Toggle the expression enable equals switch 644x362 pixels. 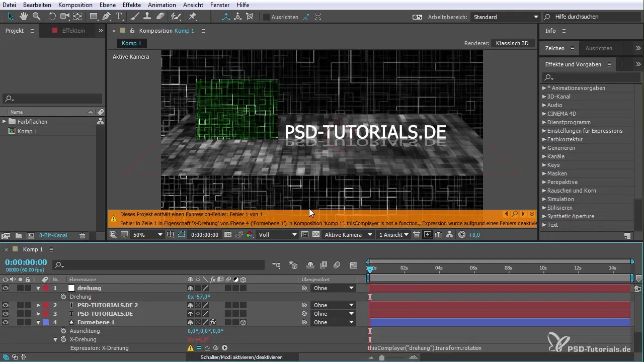tap(199, 348)
